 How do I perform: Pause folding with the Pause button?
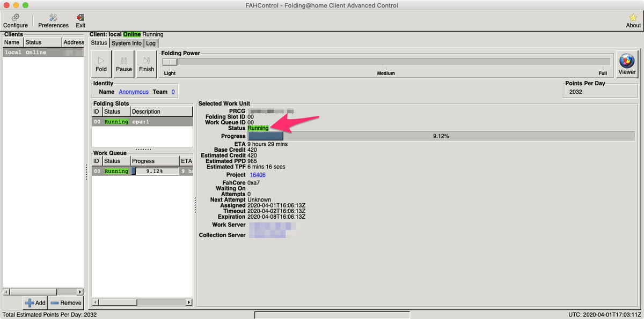click(x=124, y=64)
